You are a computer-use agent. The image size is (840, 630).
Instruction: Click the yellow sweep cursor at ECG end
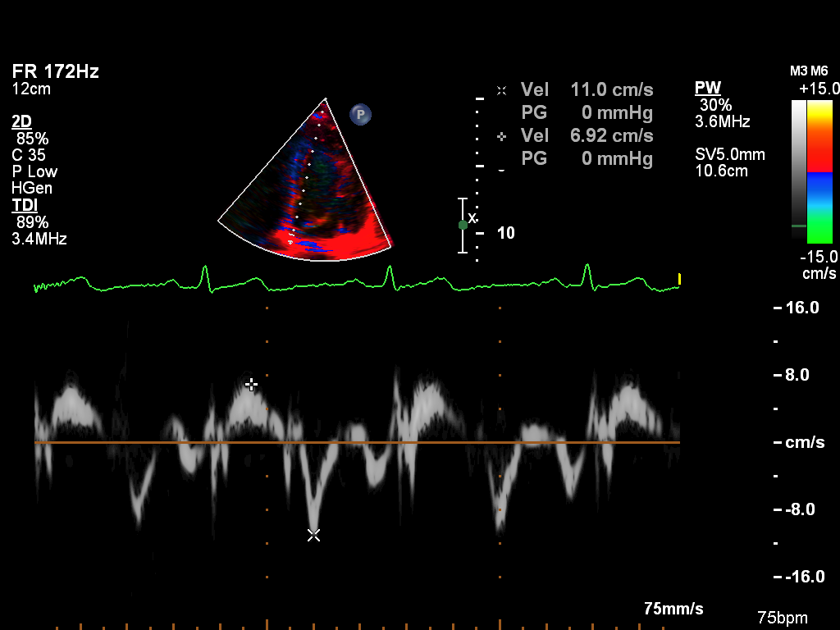point(679,280)
